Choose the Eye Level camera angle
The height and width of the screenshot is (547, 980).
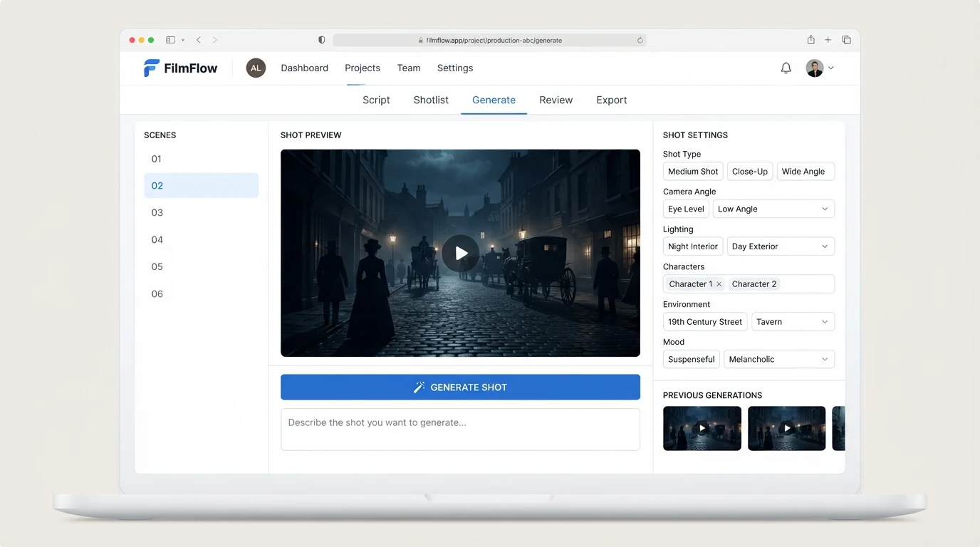(x=686, y=209)
